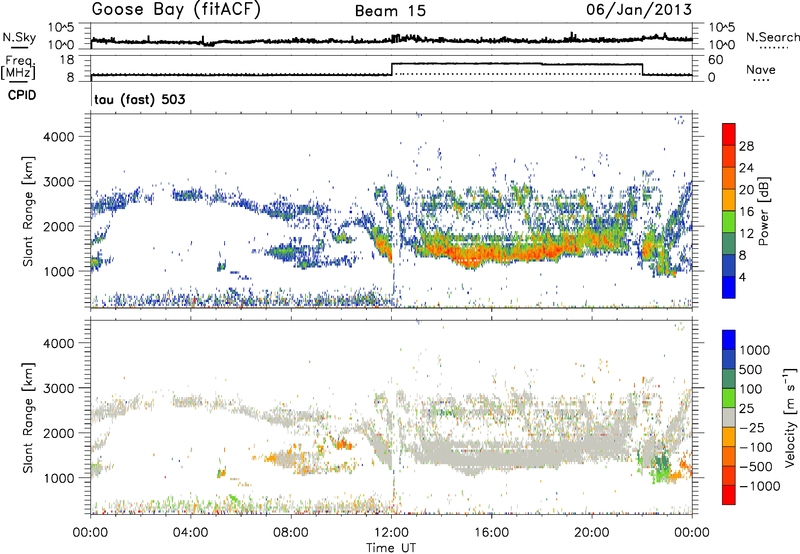The width and height of the screenshot is (800, 554).
Task: Click the '08:00' time tick label
Action: pos(291,533)
